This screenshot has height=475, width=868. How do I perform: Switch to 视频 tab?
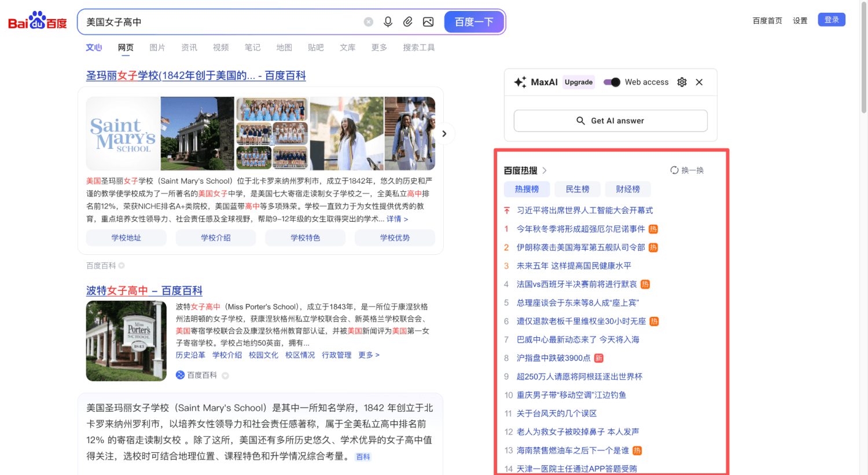pyautogui.click(x=220, y=47)
